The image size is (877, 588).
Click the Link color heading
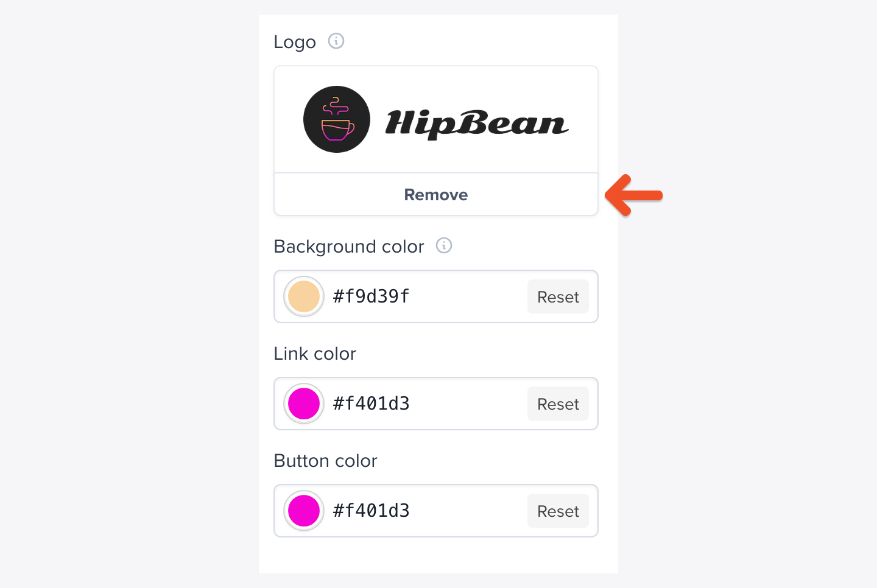[x=315, y=353]
